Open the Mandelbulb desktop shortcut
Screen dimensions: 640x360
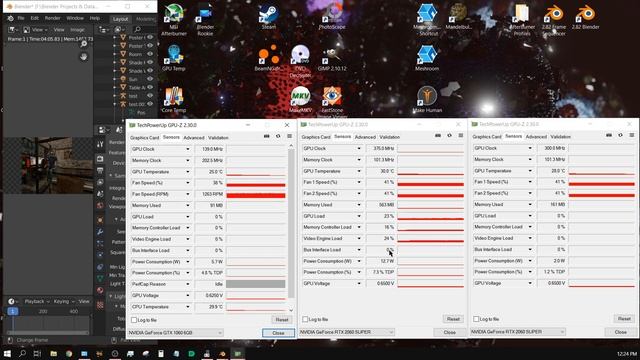[458, 16]
